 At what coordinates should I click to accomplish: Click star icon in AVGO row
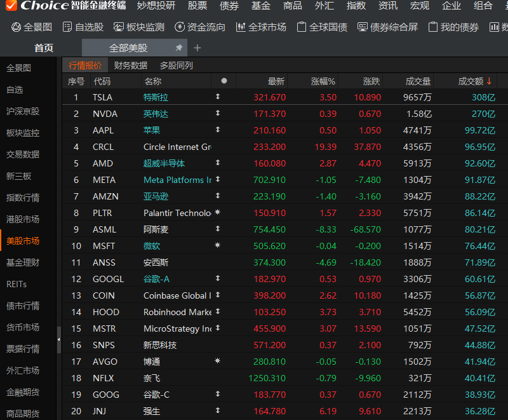point(218,361)
